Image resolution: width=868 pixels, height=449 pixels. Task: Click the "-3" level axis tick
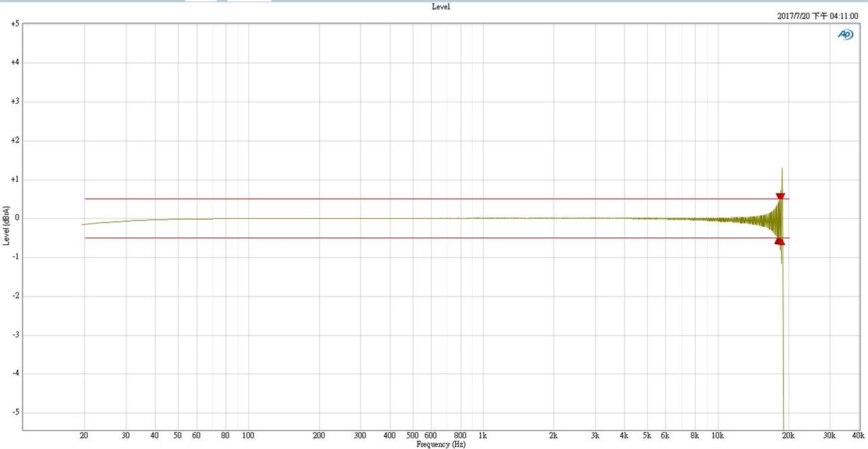16,335
